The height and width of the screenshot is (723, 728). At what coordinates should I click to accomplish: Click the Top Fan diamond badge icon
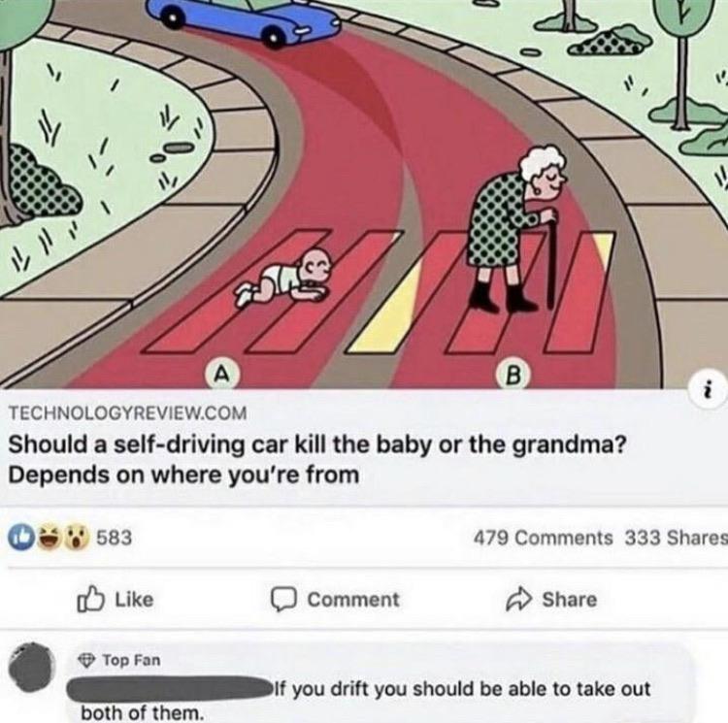pos(86,659)
